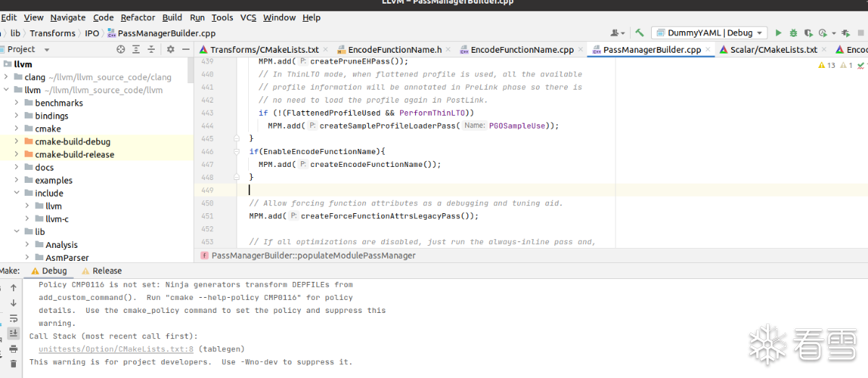
Task: Toggle soft-wrap in CMake console
Action: tap(13, 318)
